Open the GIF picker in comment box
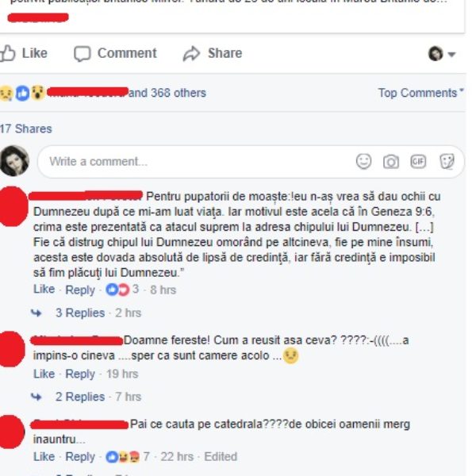This screenshot has width=476, height=476. point(418,161)
